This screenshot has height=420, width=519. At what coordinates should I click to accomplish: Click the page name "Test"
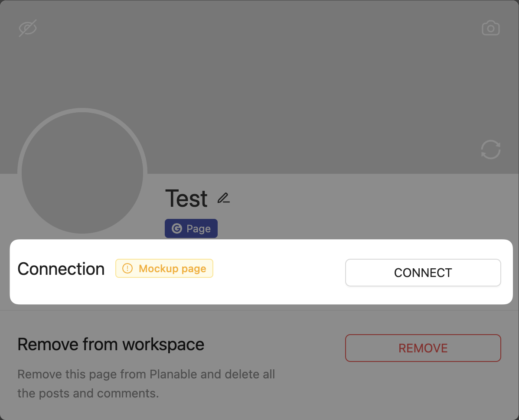pos(186,199)
